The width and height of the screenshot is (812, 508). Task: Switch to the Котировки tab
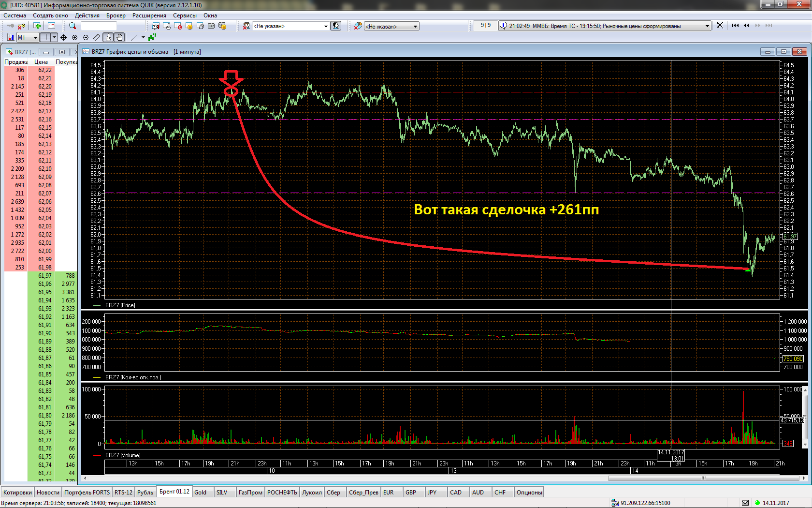click(17, 492)
